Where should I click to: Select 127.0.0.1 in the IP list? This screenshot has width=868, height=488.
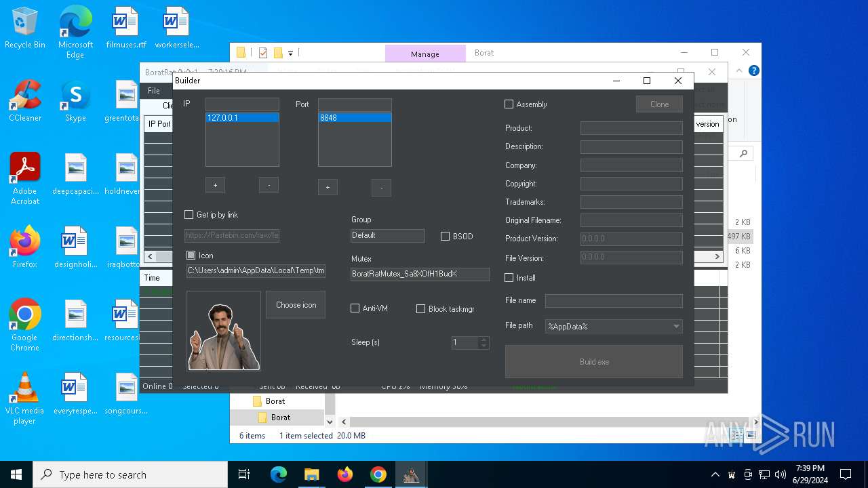(242, 118)
